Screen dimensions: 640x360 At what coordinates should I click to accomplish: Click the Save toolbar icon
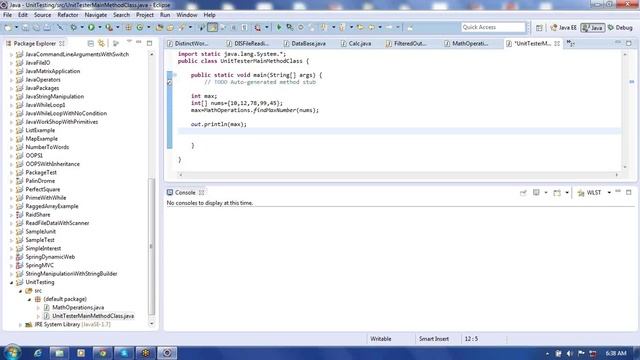25,27
